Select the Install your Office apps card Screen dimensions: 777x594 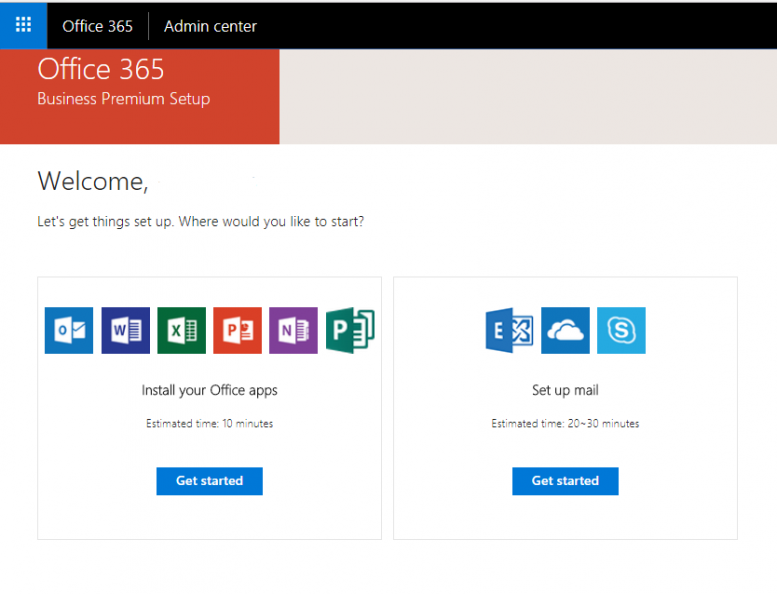(210, 408)
